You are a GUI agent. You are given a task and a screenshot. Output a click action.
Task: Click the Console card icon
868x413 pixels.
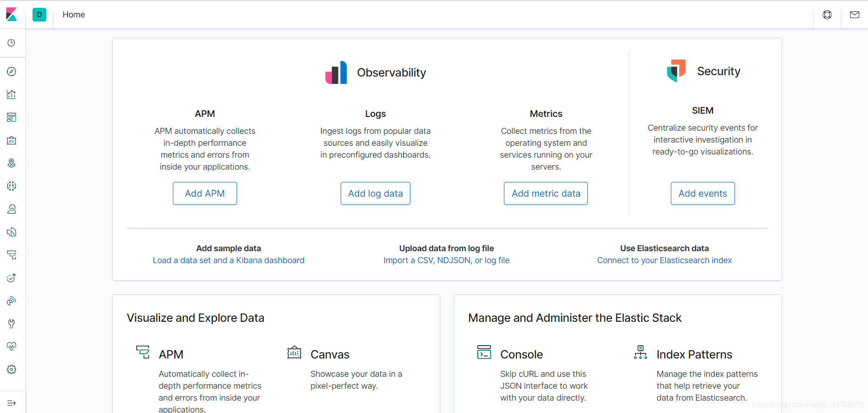(484, 352)
